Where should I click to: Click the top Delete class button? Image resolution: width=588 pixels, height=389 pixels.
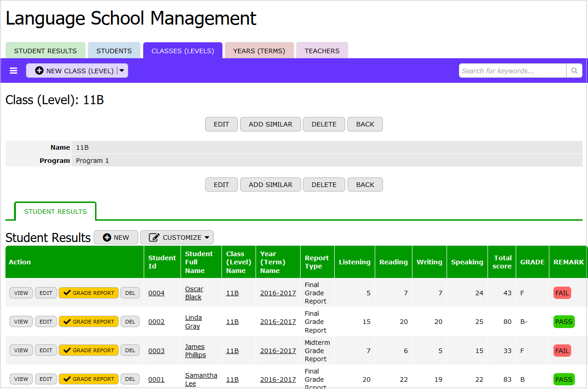(324, 124)
